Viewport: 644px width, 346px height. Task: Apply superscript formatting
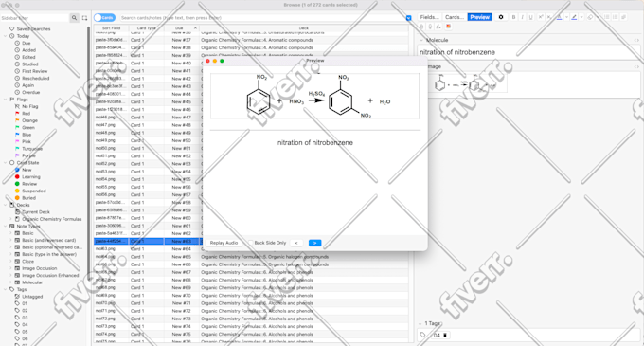click(541, 17)
